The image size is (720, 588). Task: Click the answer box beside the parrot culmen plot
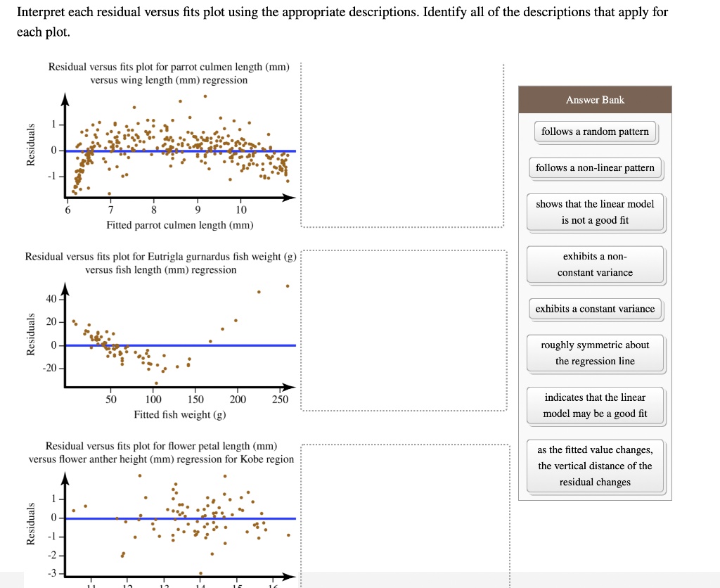coord(403,144)
